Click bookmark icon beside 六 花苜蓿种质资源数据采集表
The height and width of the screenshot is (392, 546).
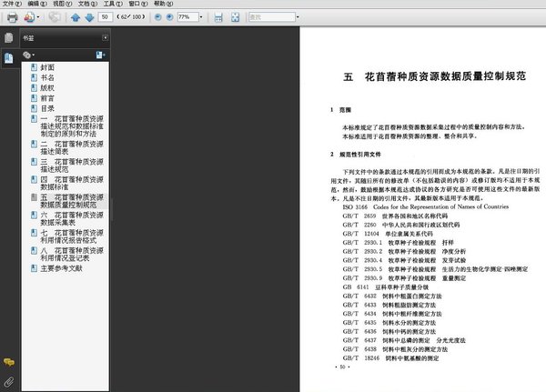point(34,215)
